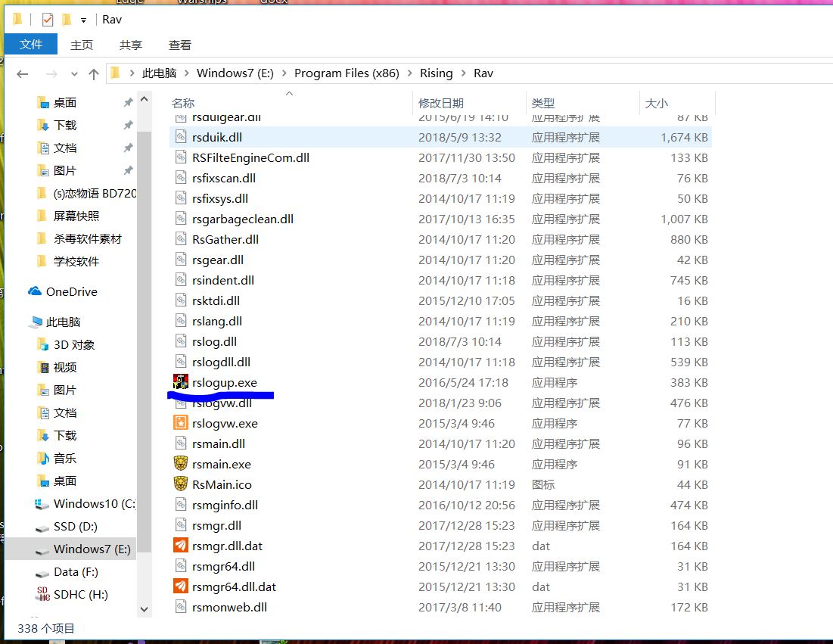The image size is (833, 644).
Task: Switch to the 主页 ribbon tab
Action: click(81, 45)
